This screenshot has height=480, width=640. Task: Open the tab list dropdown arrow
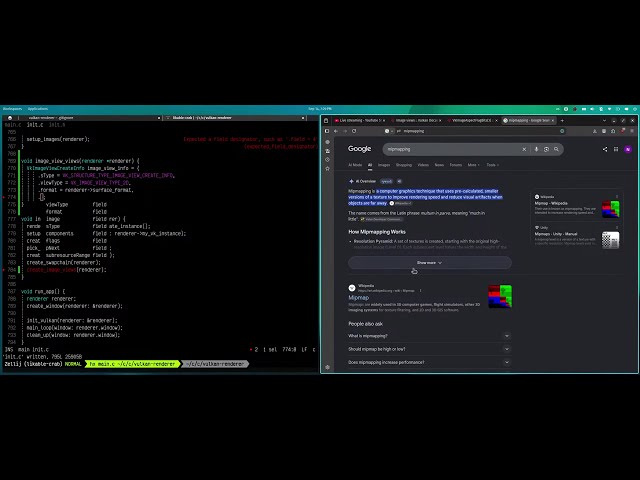click(x=604, y=120)
